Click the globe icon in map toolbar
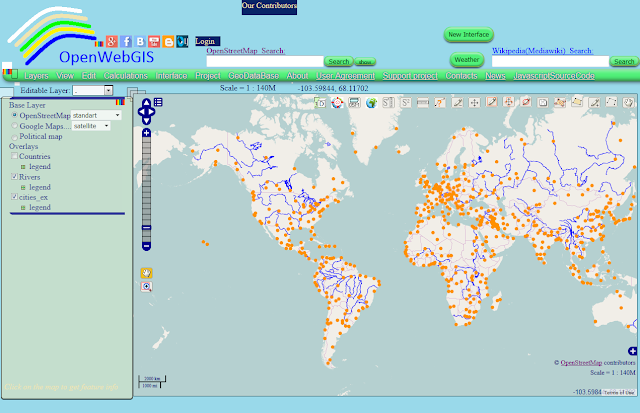640x413 pixels. (371, 103)
